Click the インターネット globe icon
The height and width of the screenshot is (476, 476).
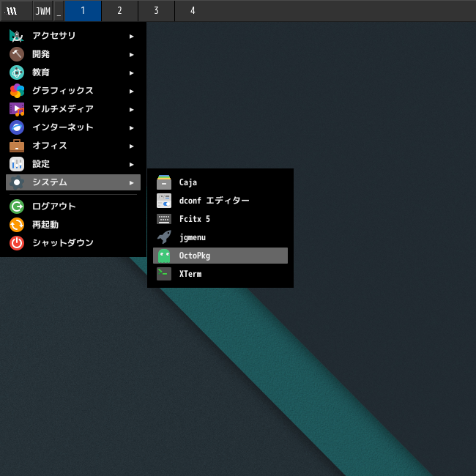(x=17, y=127)
